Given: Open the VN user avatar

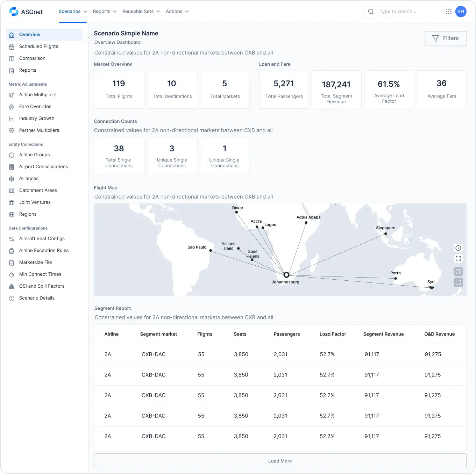Looking at the screenshot, I should [x=461, y=12].
